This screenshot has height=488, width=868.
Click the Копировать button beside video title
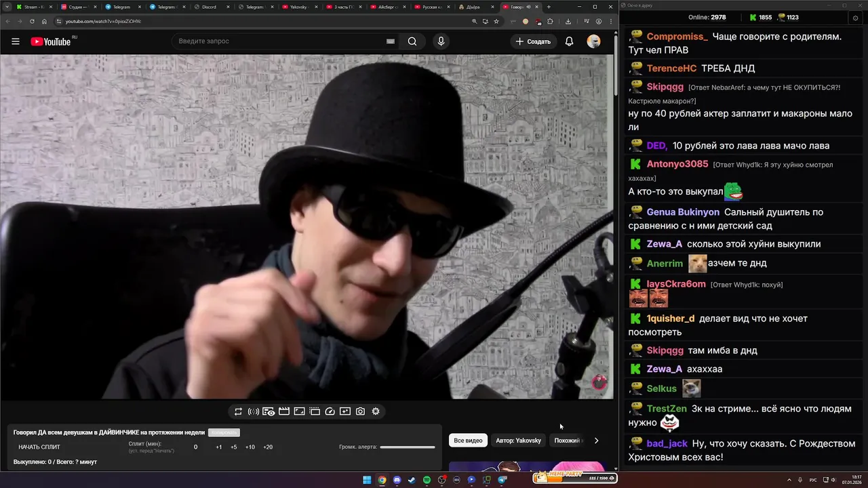click(x=224, y=432)
